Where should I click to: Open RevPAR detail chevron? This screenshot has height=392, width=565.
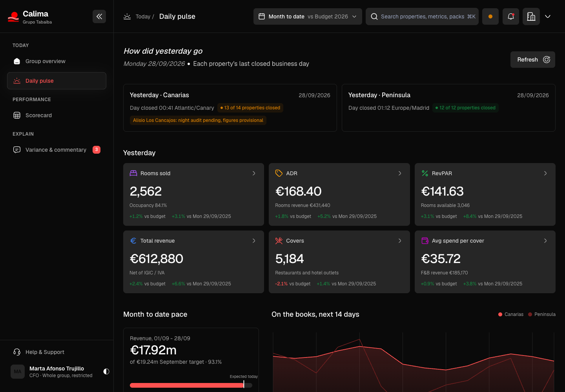(x=545, y=173)
